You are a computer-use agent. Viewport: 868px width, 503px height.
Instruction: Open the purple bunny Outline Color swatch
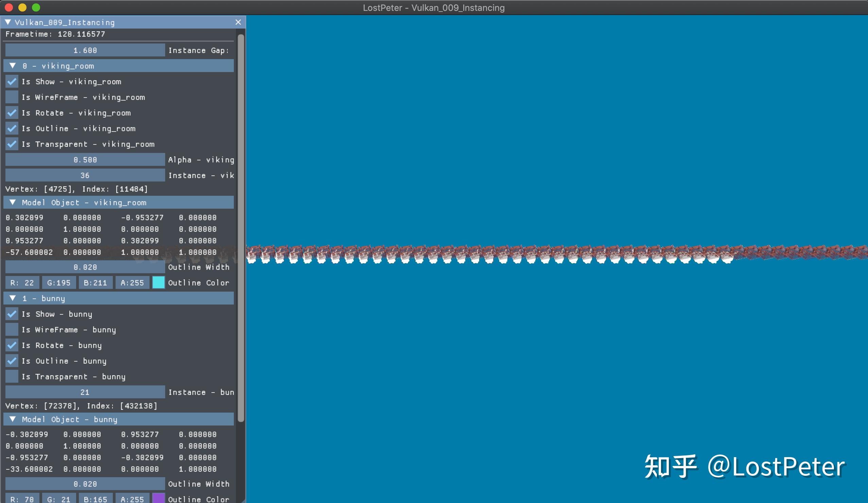[158, 498]
